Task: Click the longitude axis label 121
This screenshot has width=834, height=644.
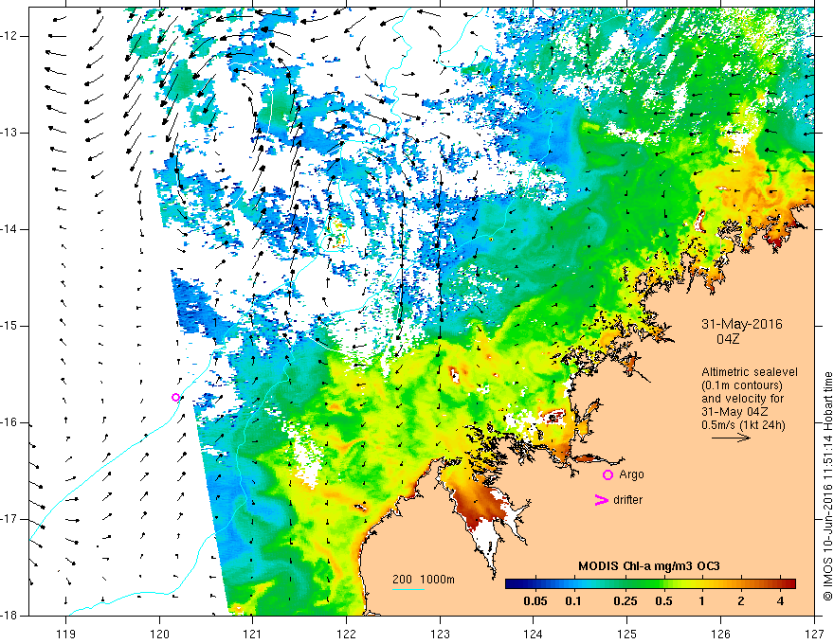Action: (x=253, y=634)
